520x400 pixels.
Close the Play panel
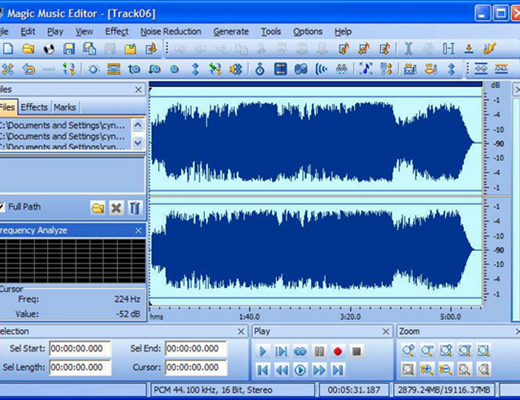coord(386,332)
